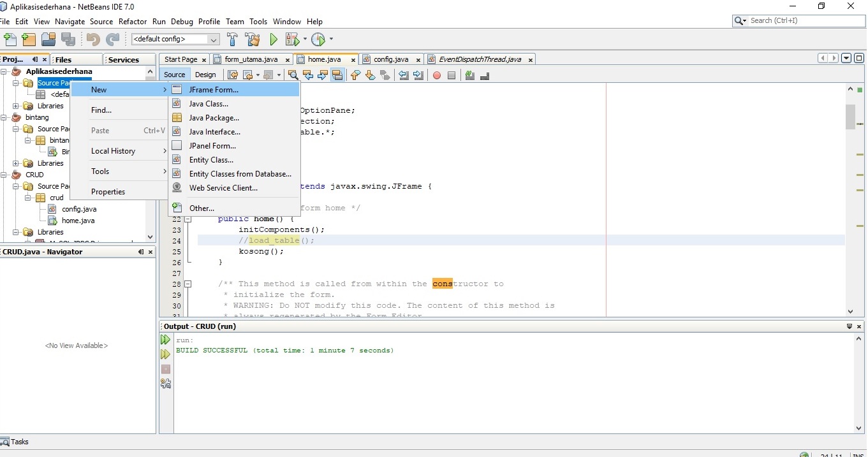Click the Open Project folder icon
The height and width of the screenshot is (457, 868).
click(48, 40)
